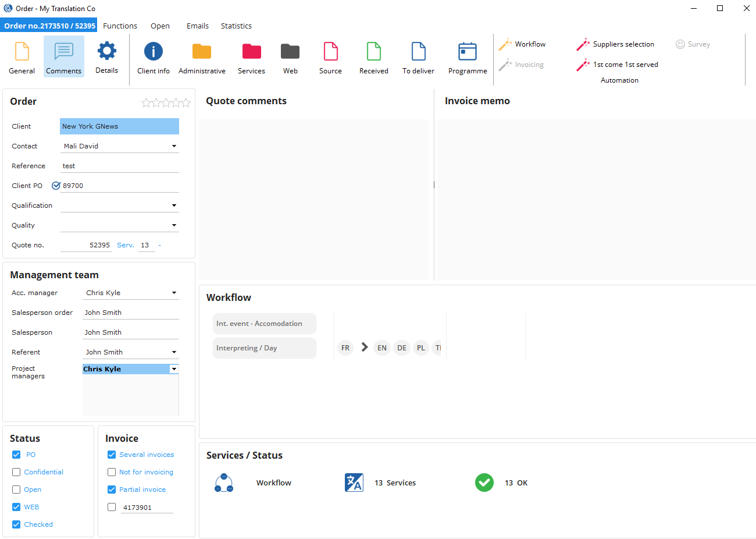
Task: Click the 13 Services translation icon
Action: pyautogui.click(x=354, y=483)
